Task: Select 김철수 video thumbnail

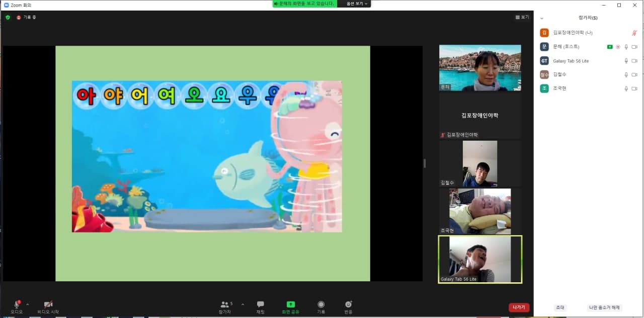Action: (480, 164)
